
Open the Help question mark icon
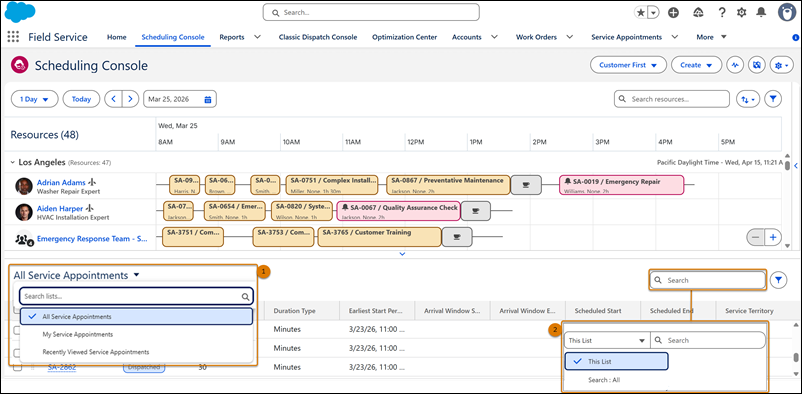[x=722, y=13]
